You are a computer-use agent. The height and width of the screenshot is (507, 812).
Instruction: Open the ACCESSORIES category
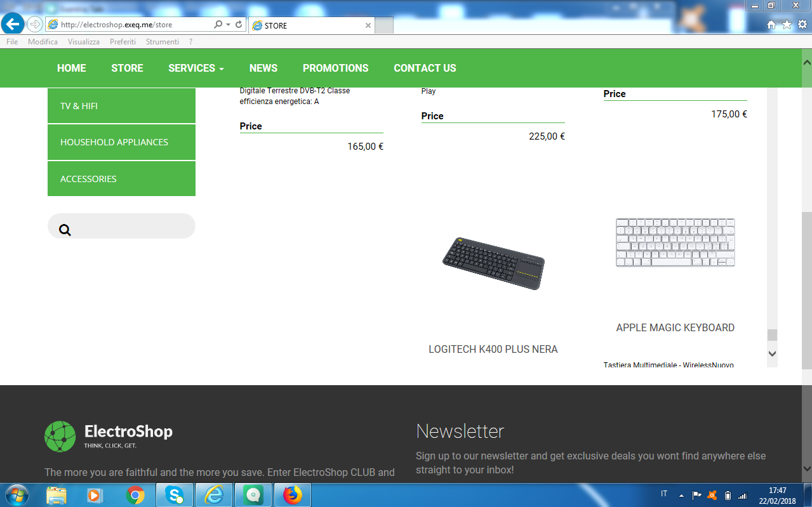point(88,179)
